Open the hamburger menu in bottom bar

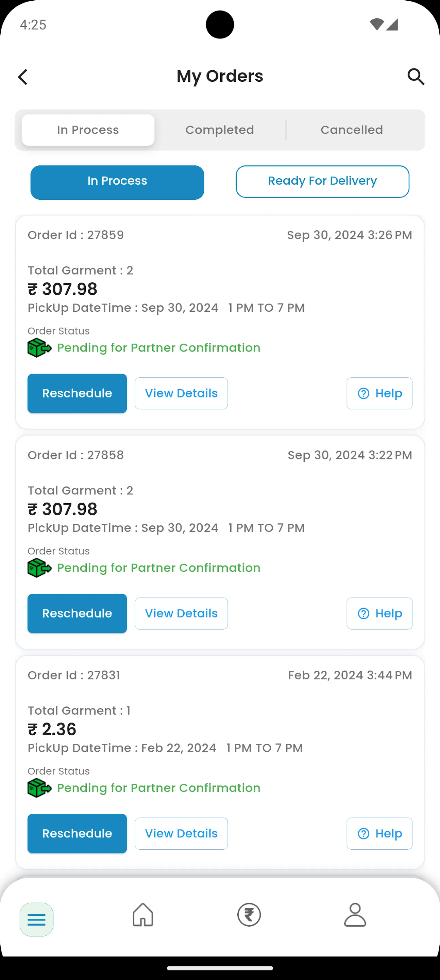[x=36, y=919]
